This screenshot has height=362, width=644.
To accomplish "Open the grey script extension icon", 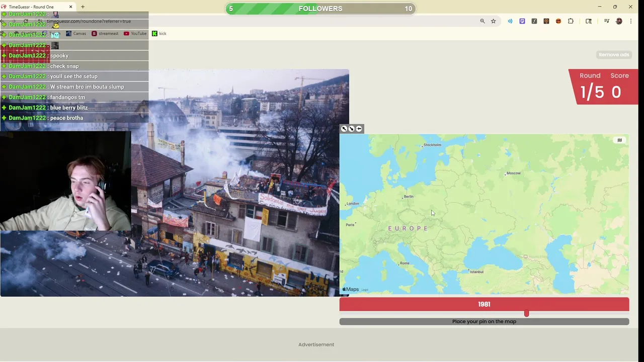I will point(534,21).
